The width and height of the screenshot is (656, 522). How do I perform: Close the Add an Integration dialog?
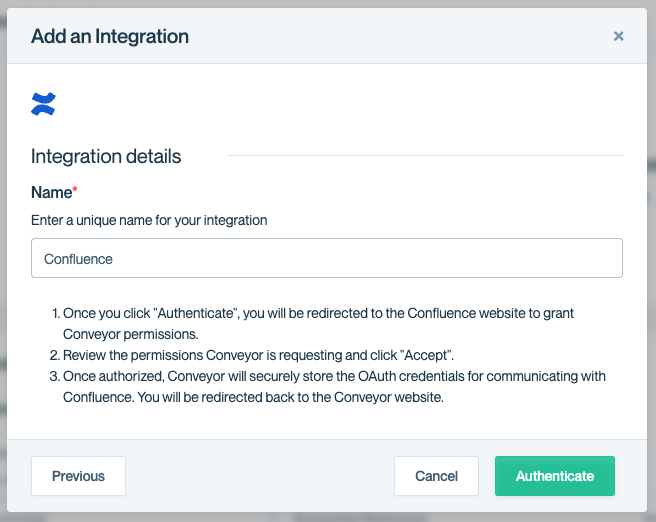pyautogui.click(x=618, y=36)
